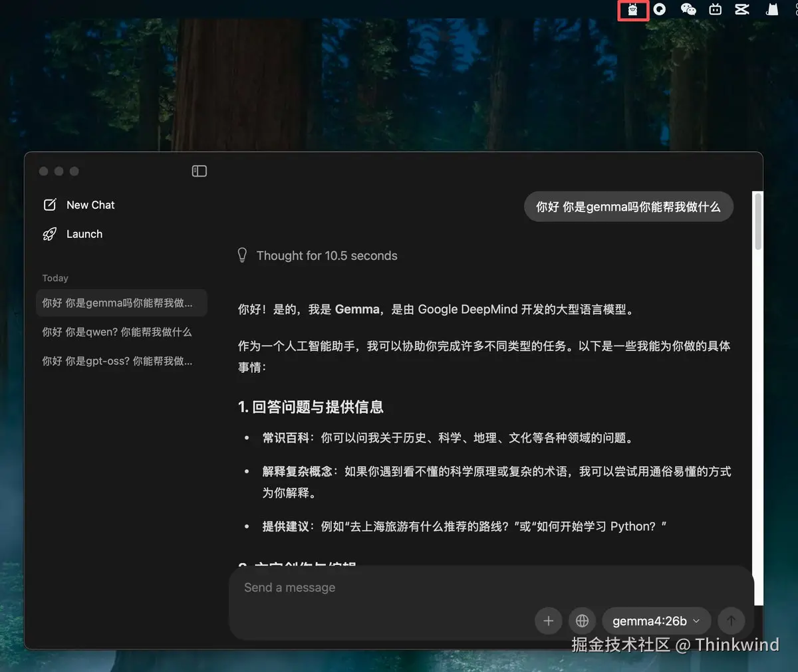This screenshot has height=672, width=798.
Task: Toggle the sidebar panel icon
Action: click(199, 171)
